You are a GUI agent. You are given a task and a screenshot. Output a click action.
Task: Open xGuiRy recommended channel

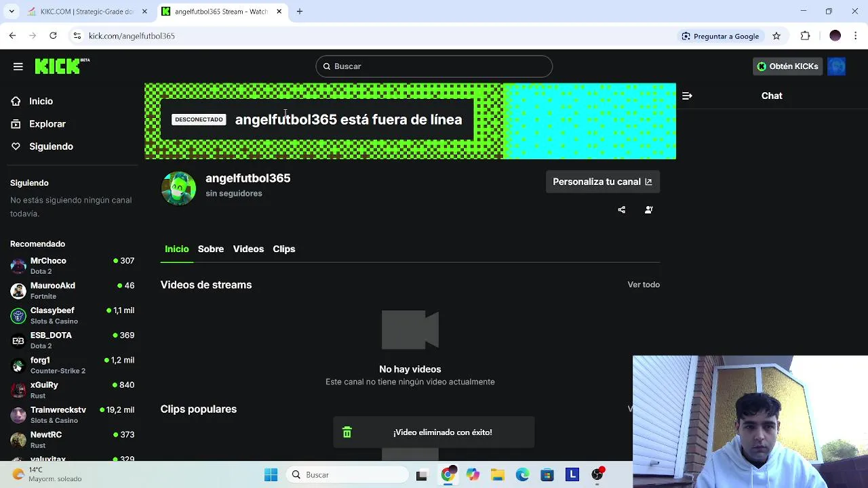(x=72, y=390)
